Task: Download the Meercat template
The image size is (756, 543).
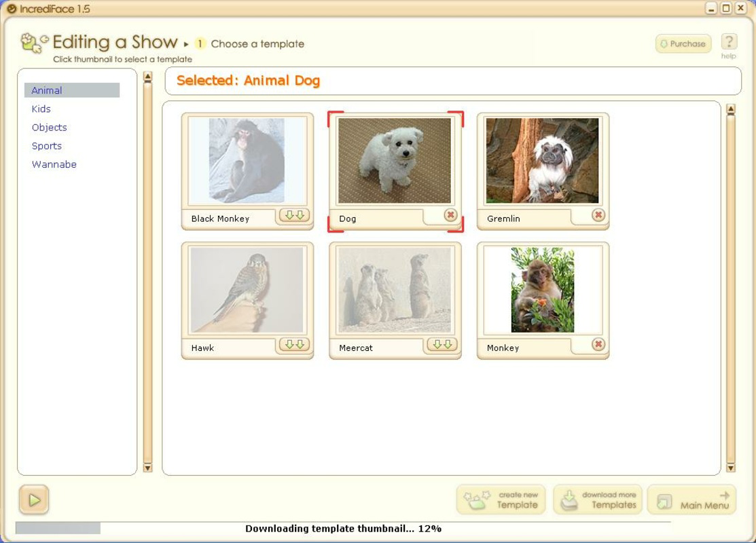Action: point(441,345)
